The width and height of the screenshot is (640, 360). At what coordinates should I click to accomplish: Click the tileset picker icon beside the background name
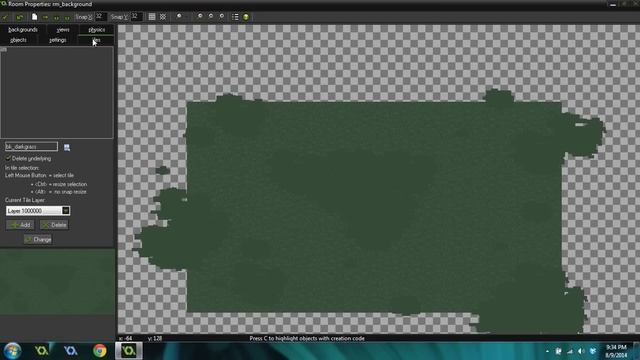click(x=67, y=147)
